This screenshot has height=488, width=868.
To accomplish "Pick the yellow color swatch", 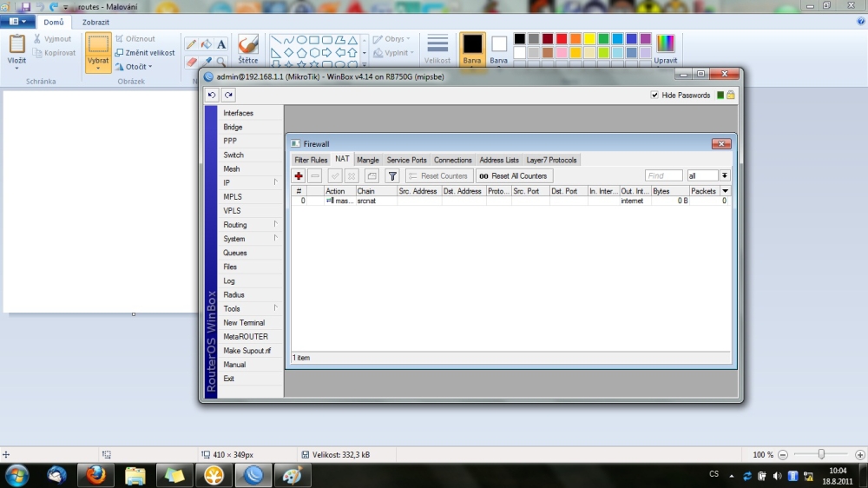I will click(589, 39).
